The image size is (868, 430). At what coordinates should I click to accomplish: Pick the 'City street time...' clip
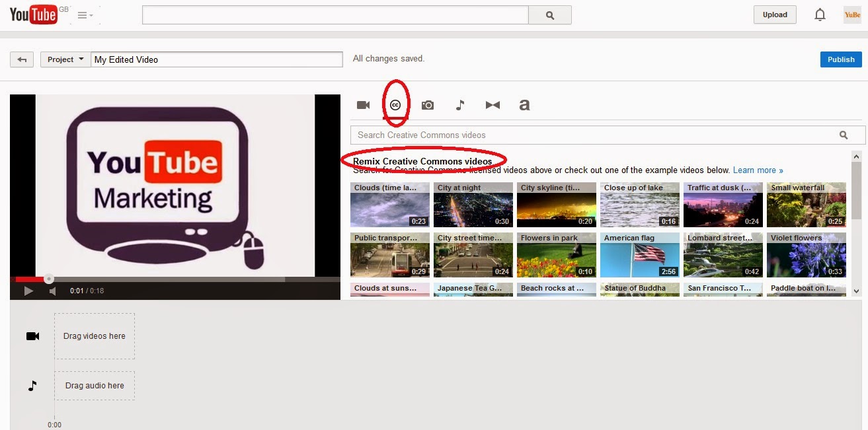pos(473,255)
